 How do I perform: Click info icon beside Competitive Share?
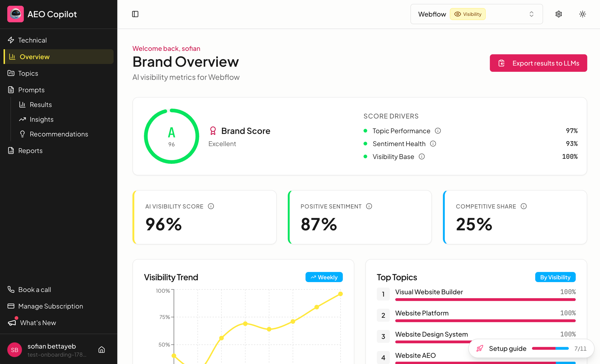click(524, 206)
